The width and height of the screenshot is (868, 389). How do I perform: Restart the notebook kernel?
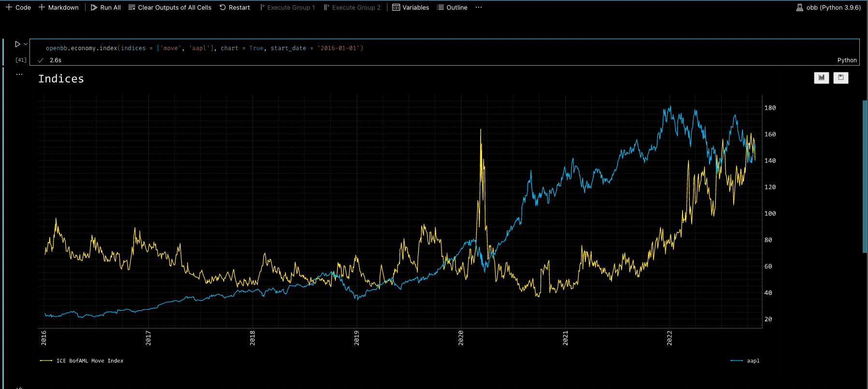coord(235,7)
